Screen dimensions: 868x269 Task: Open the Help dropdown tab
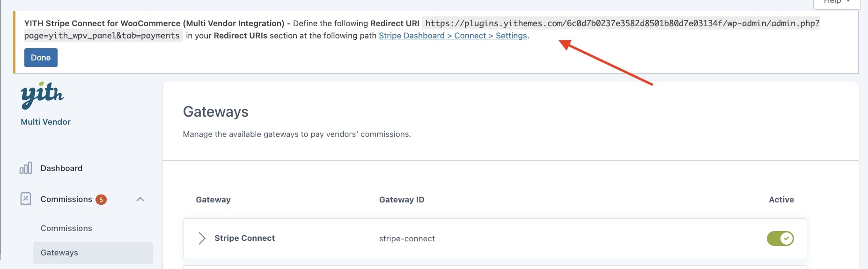(x=837, y=3)
